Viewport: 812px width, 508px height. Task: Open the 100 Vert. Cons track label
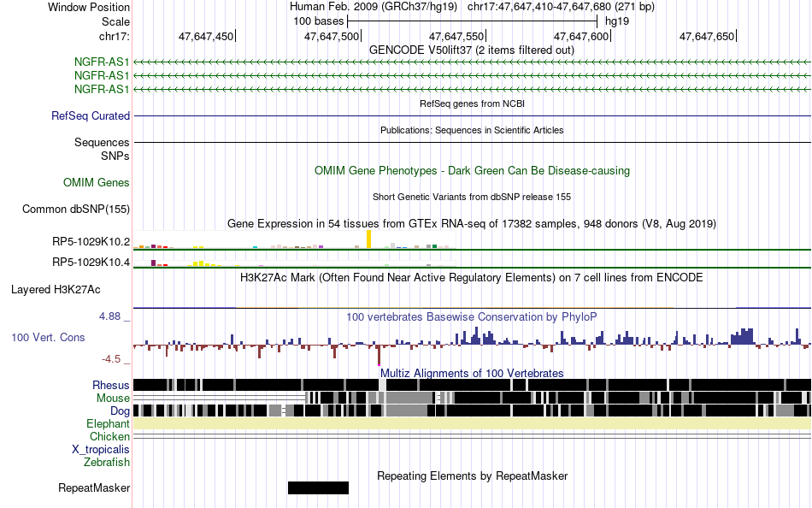coord(48,338)
